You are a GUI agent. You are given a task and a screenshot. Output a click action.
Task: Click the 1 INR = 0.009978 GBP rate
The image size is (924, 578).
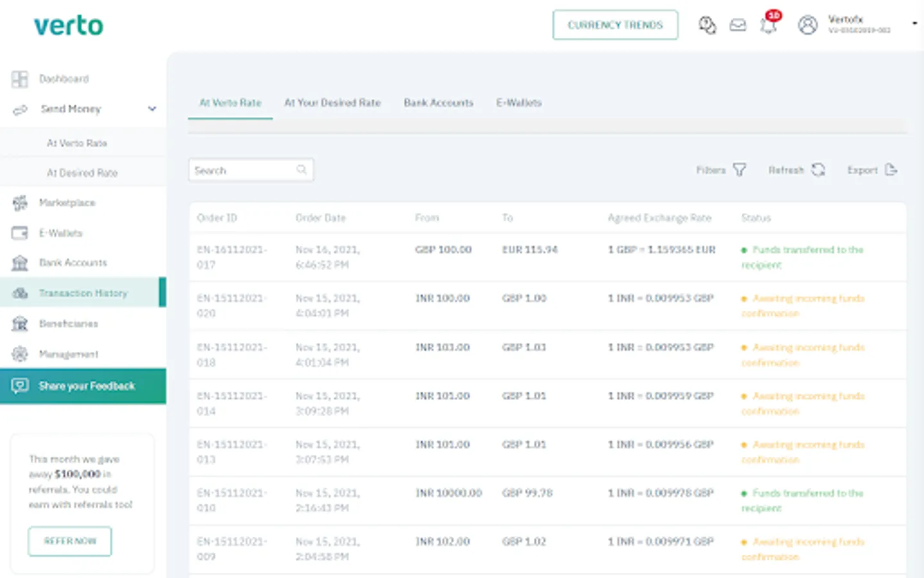661,493
